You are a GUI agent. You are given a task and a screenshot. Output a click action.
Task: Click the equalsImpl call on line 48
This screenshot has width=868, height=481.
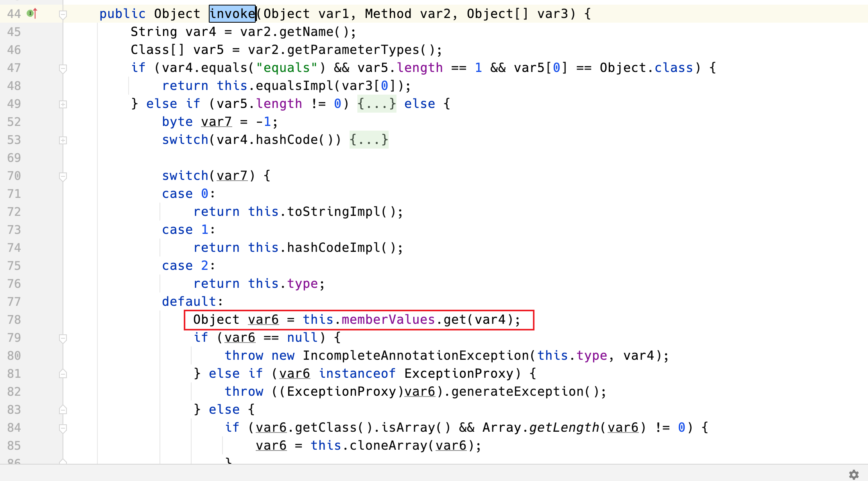294,86
